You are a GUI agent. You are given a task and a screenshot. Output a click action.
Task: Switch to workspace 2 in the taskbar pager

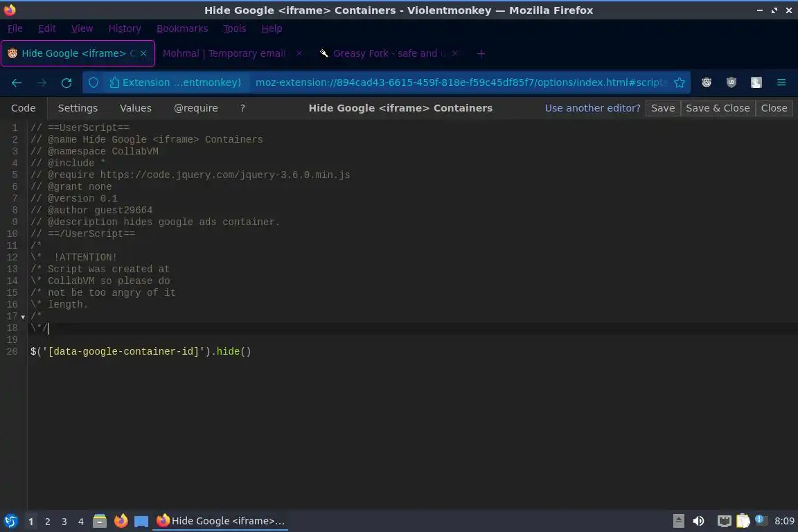[47, 522]
